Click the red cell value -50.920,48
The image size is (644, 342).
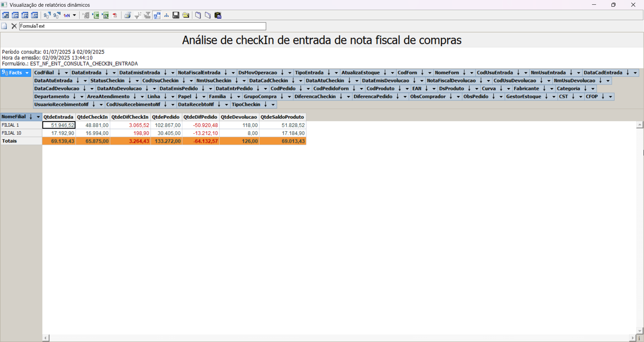pos(201,125)
